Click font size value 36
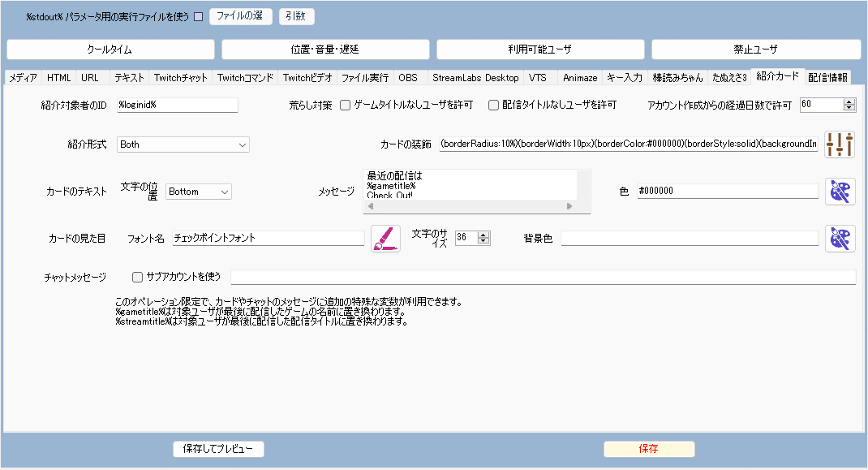This screenshot has width=868, height=470. tap(466, 238)
